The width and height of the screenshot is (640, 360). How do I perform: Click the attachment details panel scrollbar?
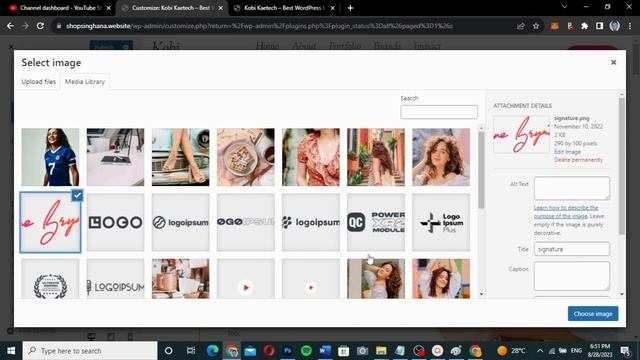(621, 165)
